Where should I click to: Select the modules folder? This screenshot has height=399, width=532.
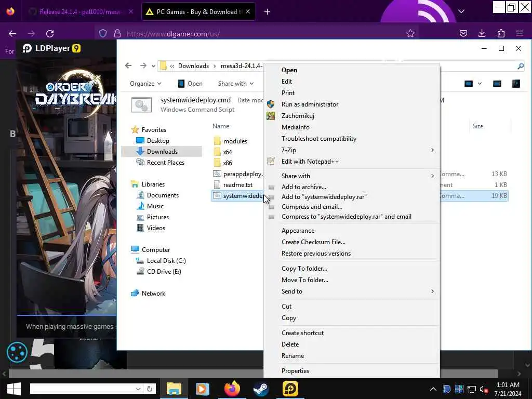235,141
